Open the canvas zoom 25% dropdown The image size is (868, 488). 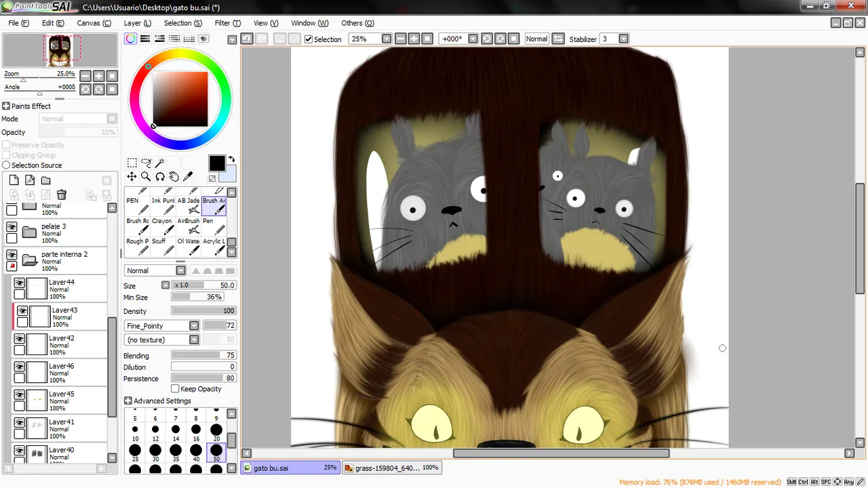click(x=387, y=39)
